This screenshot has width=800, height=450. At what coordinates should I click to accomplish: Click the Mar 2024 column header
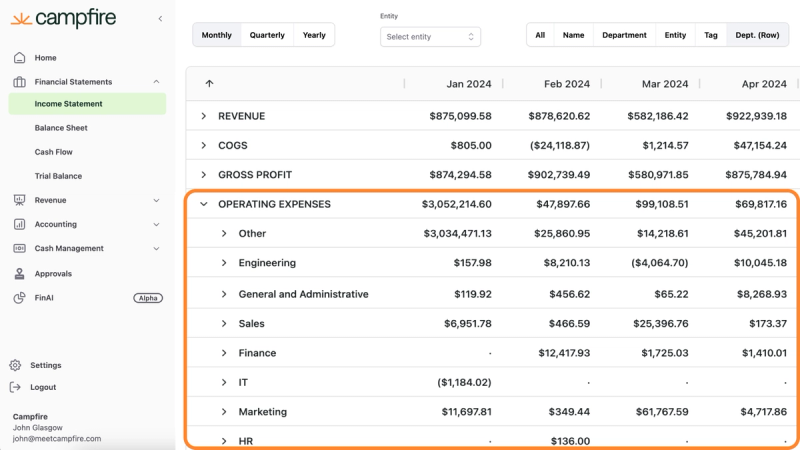(665, 84)
